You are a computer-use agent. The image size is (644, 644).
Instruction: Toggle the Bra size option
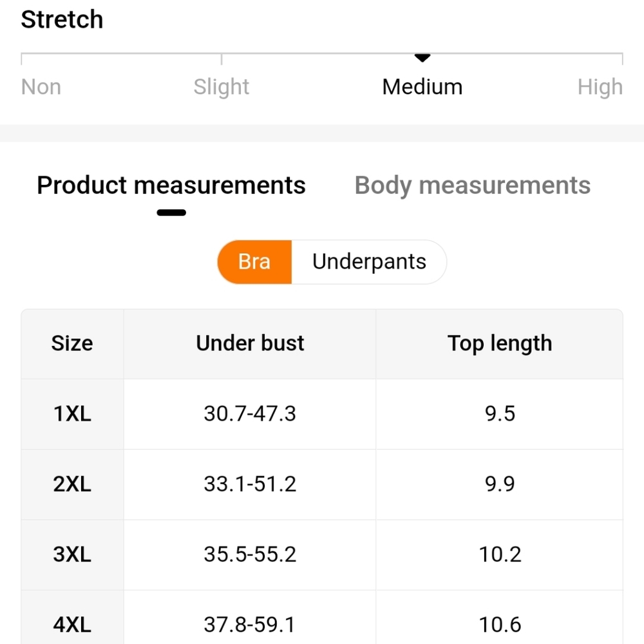coord(254,262)
